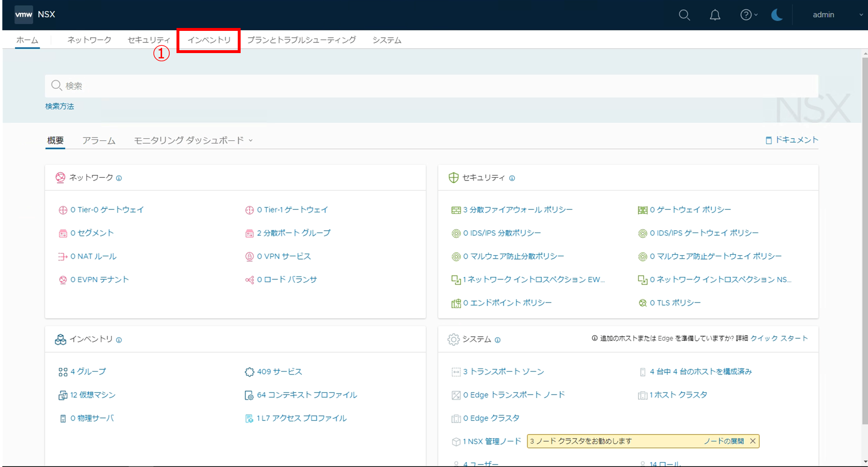Click the info icon next to ネットワーク

tap(119, 178)
